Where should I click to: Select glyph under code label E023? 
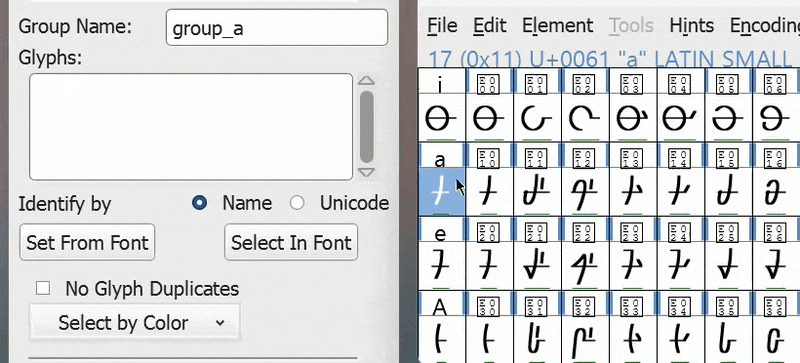click(x=633, y=265)
